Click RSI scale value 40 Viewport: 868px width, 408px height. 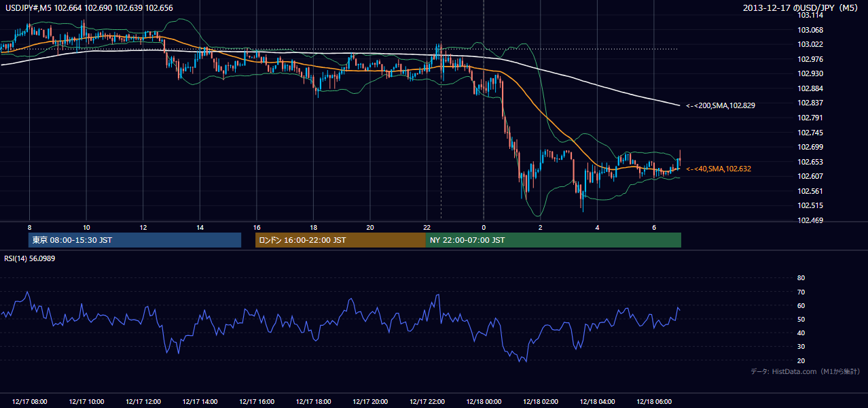(x=801, y=333)
